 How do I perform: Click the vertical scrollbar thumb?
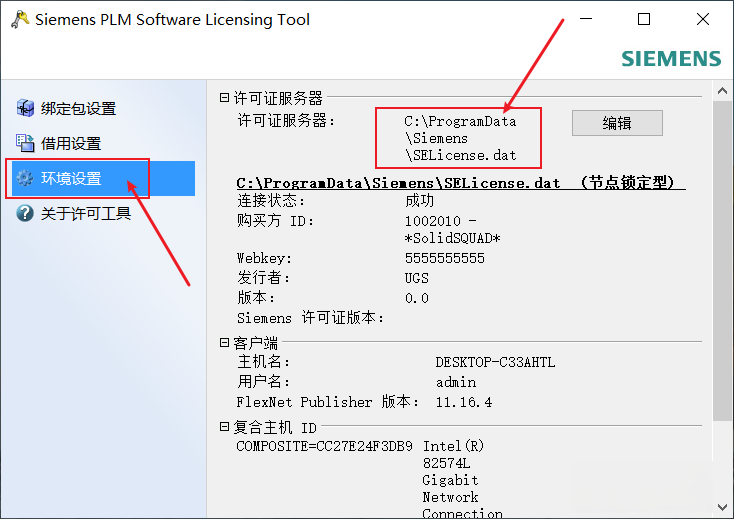coord(722,260)
